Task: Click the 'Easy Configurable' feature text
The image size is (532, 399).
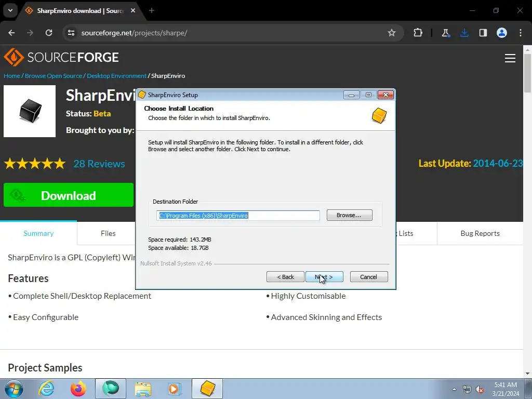Action: [x=46, y=317]
